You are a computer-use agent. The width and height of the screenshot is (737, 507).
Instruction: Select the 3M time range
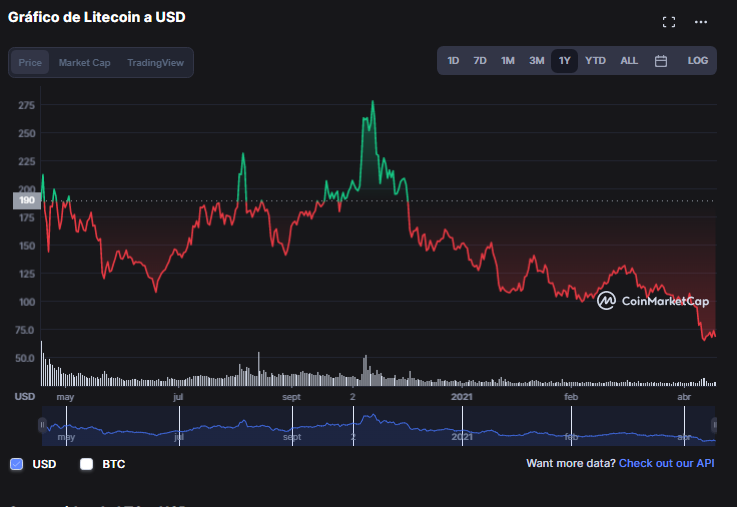point(536,61)
